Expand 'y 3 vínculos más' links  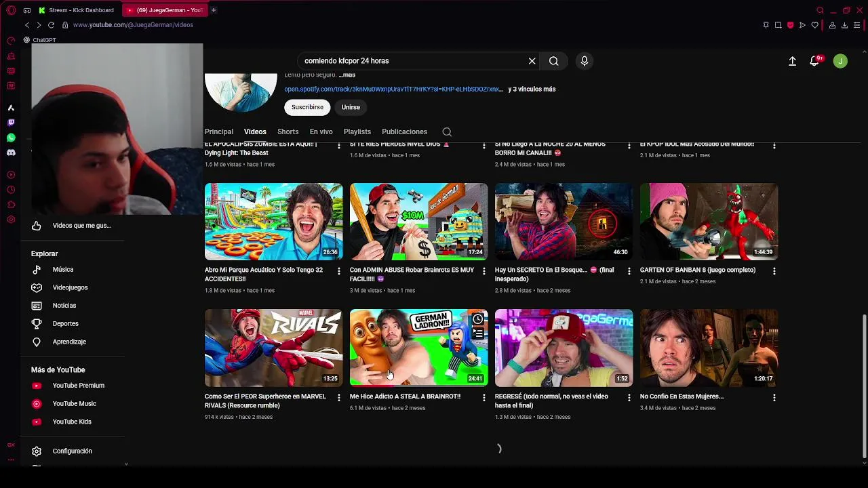coord(532,89)
